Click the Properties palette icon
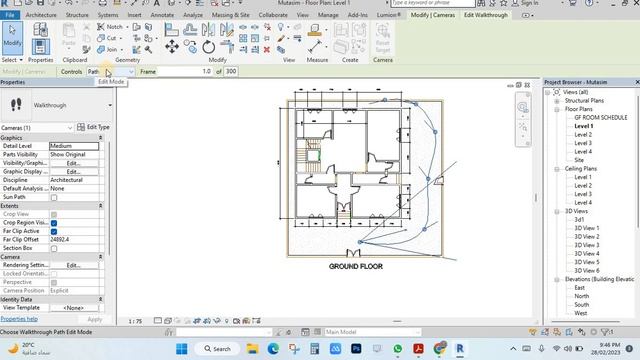The image size is (640, 360). coord(40,47)
